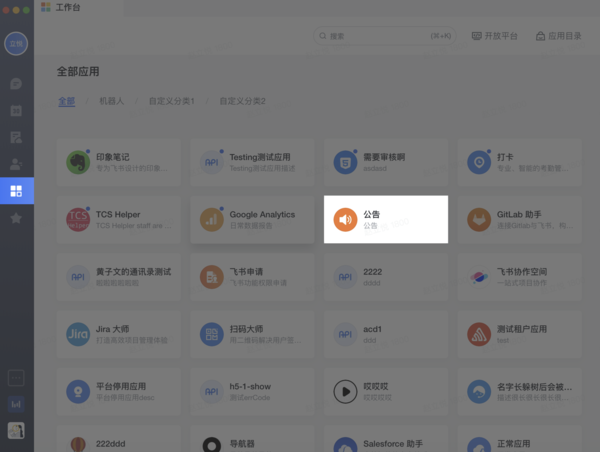Focus the 搜索 search field
The height and width of the screenshot is (452, 600).
(385, 36)
